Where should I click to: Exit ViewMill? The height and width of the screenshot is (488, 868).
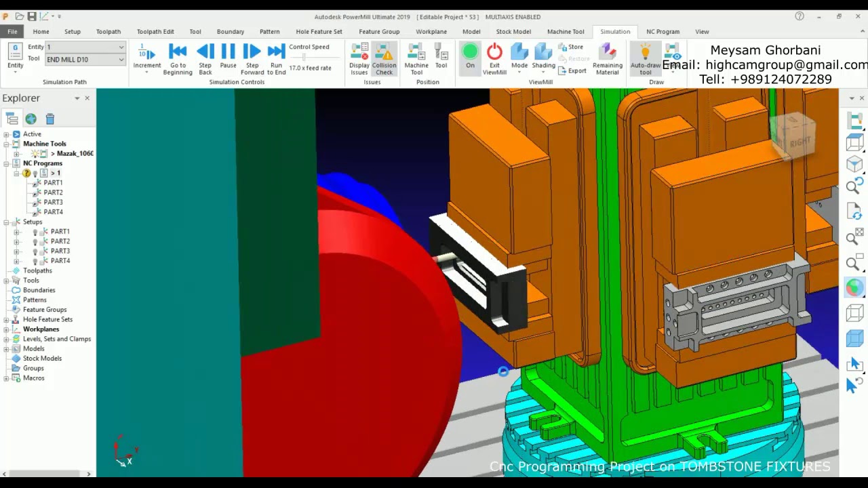point(494,60)
